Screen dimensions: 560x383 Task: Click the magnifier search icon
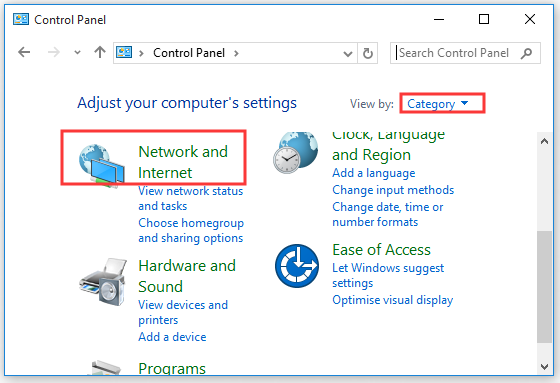(526, 53)
